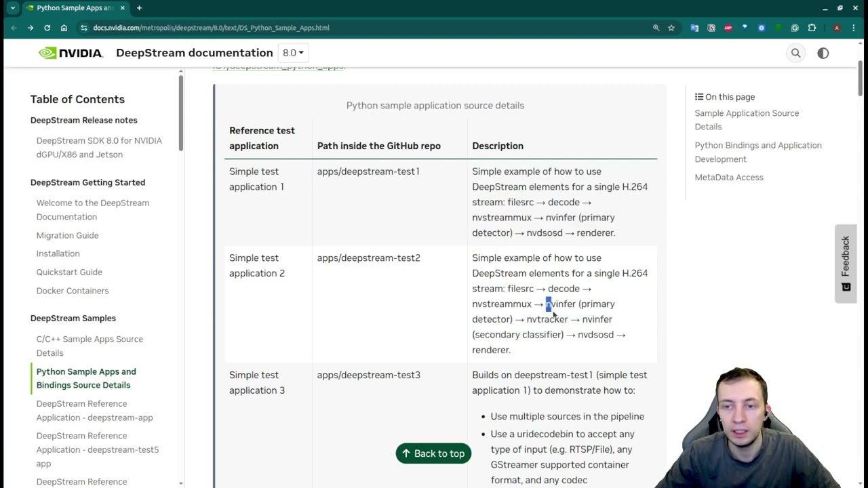Click the NVIDIA logo

(x=71, y=53)
